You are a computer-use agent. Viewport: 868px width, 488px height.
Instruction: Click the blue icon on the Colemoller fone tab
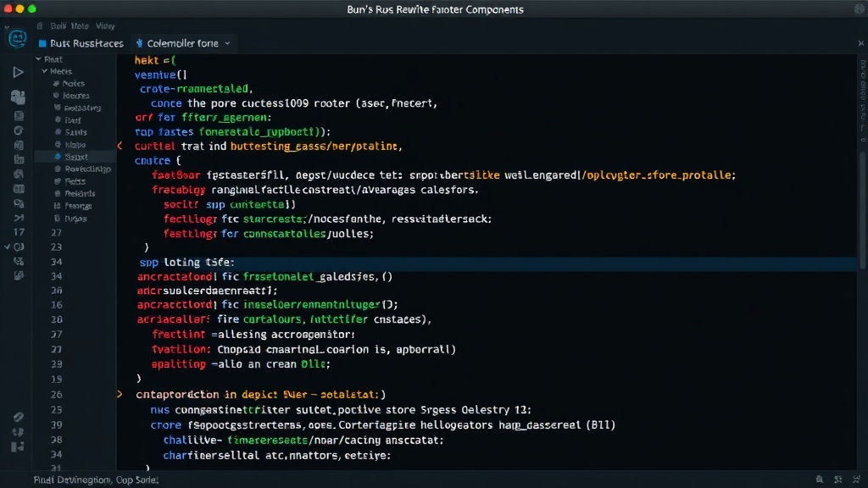pyautogui.click(x=140, y=43)
